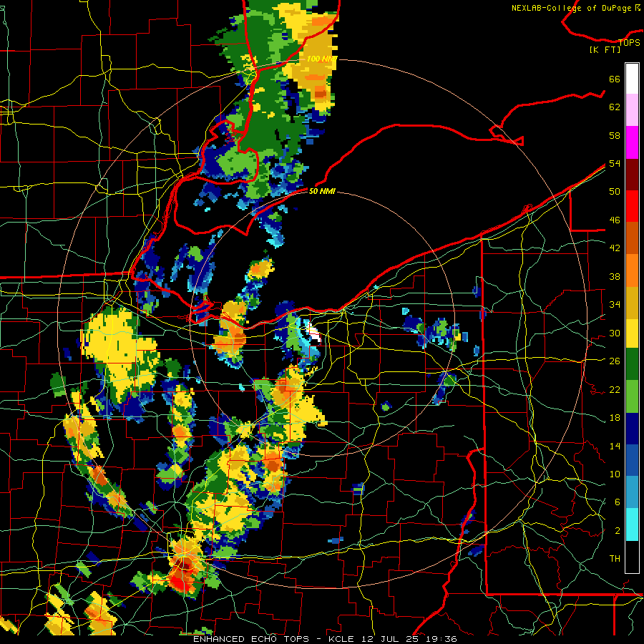The width and height of the screenshot is (644, 644).
Task: Click the 62 value on the legend scale
Action: pyautogui.click(x=615, y=107)
